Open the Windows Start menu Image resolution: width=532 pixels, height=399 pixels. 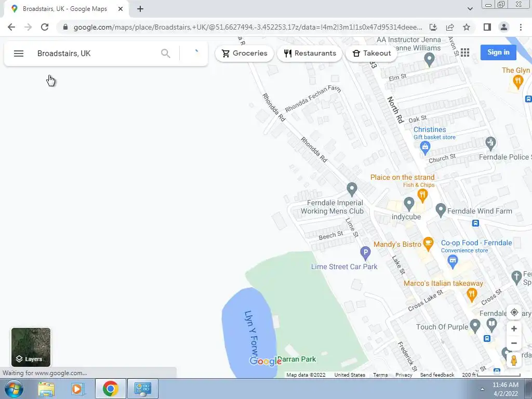pyautogui.click(x=14, y=389)
